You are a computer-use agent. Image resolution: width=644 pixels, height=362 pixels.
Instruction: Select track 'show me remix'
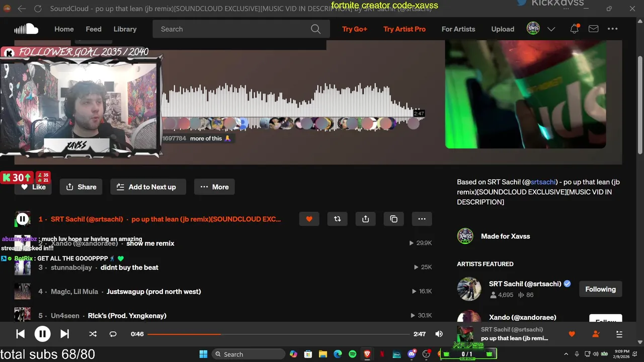tap(150, 243)
